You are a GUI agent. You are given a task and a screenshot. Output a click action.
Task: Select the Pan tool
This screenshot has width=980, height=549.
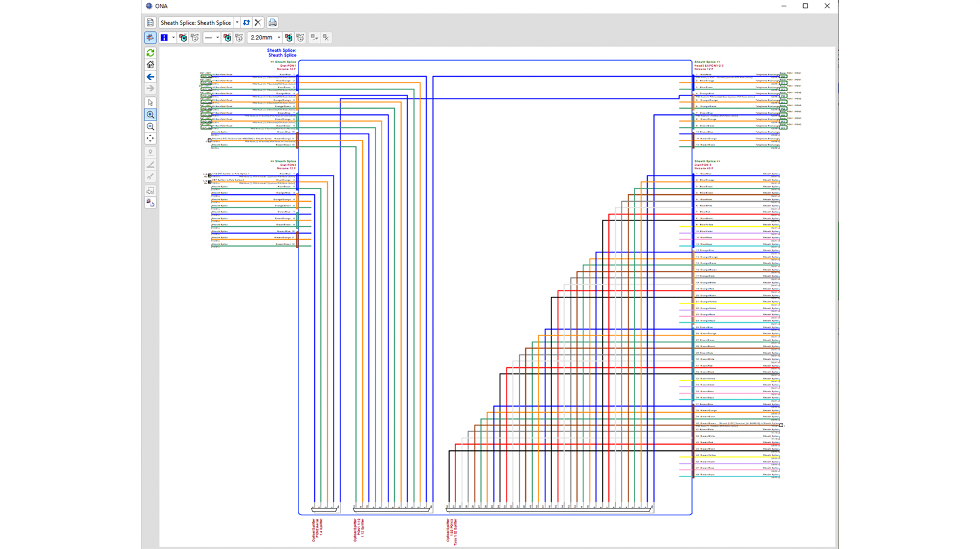click(151, 139)
